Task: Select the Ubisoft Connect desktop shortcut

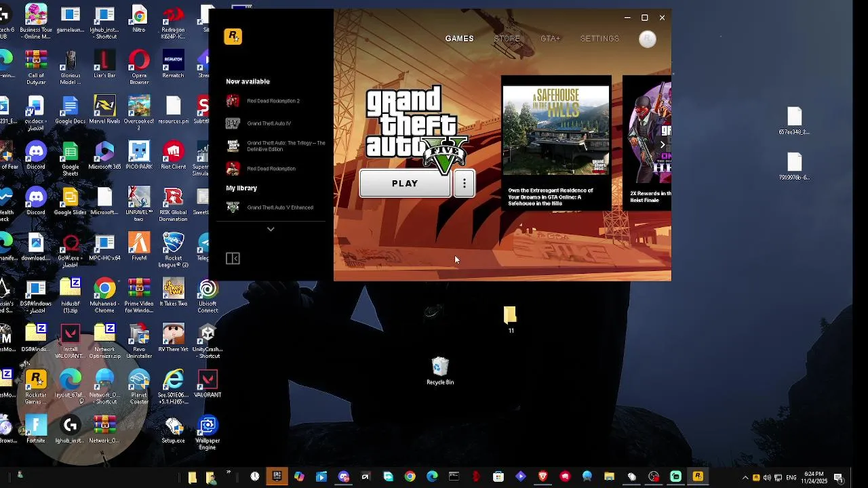Action: (208, 296)
